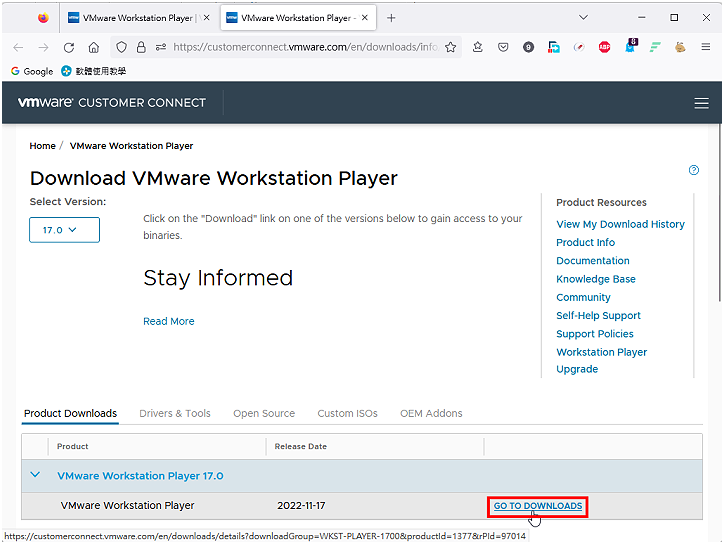View site security padlock info
Image resolution: width=724 pixels, height=544 pixels.
[141, 47]
